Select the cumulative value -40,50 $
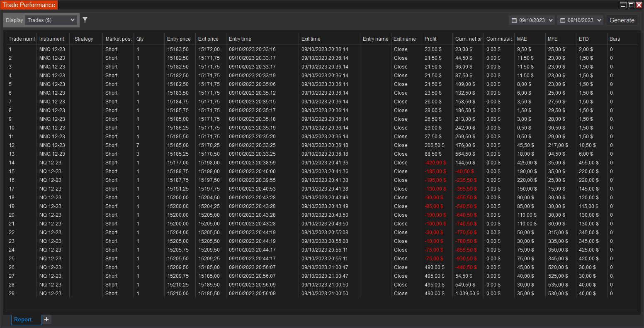The width and height of the screenshot is (644, 328). [465, 171]
